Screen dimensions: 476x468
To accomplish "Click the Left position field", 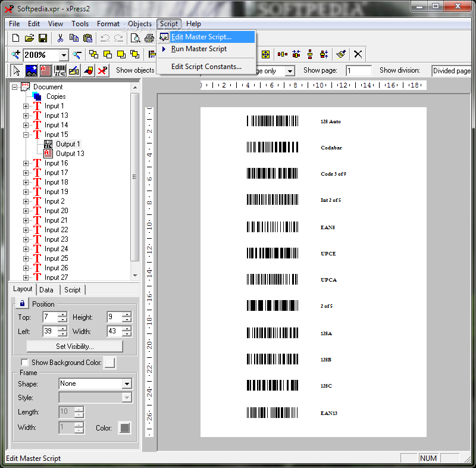I will (50, 331).
